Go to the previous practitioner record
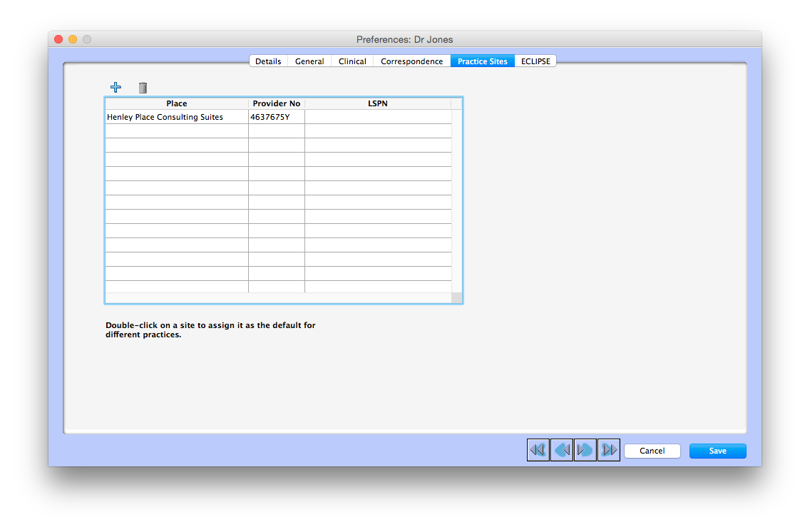810x532 pixels. [x=561, y=449]
